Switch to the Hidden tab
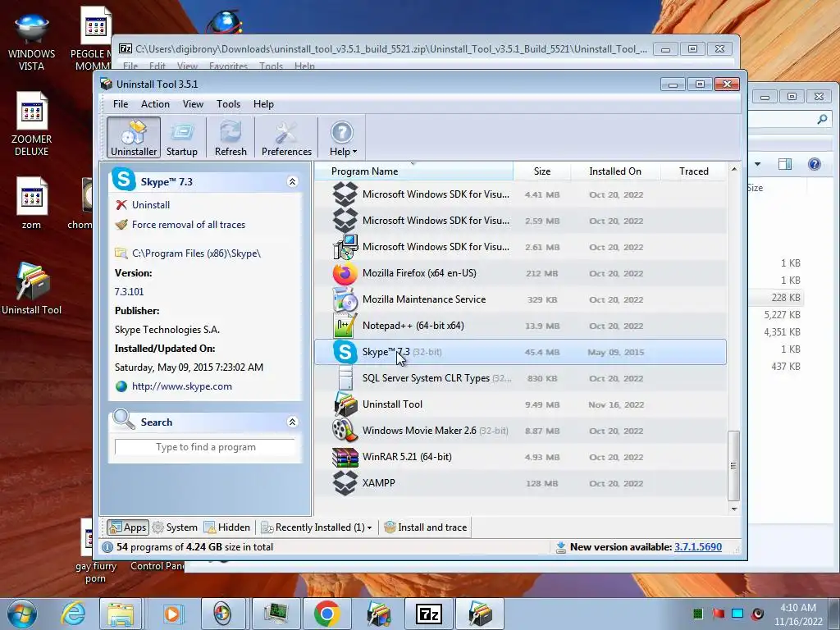The height and width of the screenshot is (630, 840). coord(227,527)
